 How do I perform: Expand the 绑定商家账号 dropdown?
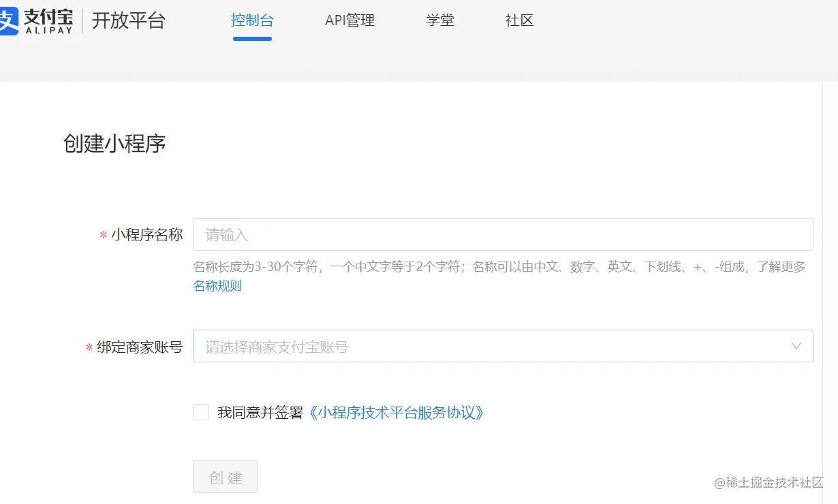[x=503, y=346]
